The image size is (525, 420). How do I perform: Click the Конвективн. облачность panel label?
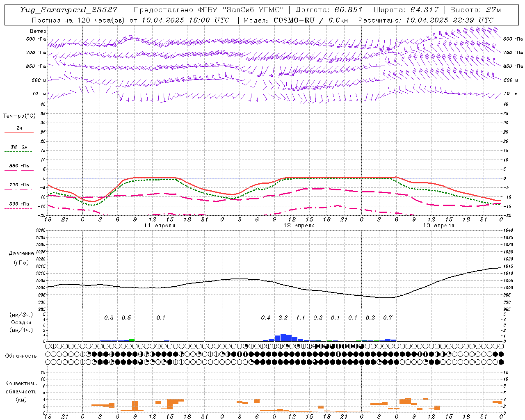click(x=21, y=388)
